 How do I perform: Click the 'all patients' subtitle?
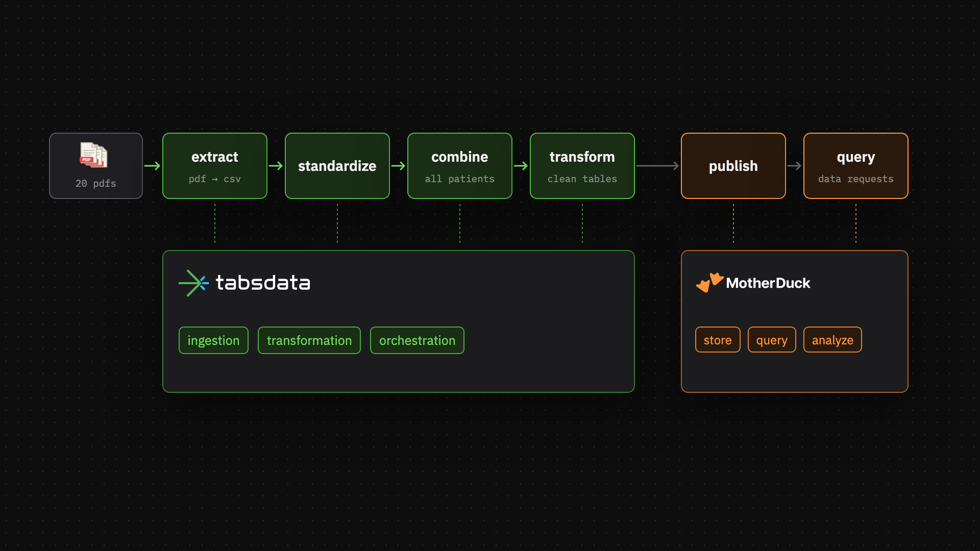click(460, 179)
